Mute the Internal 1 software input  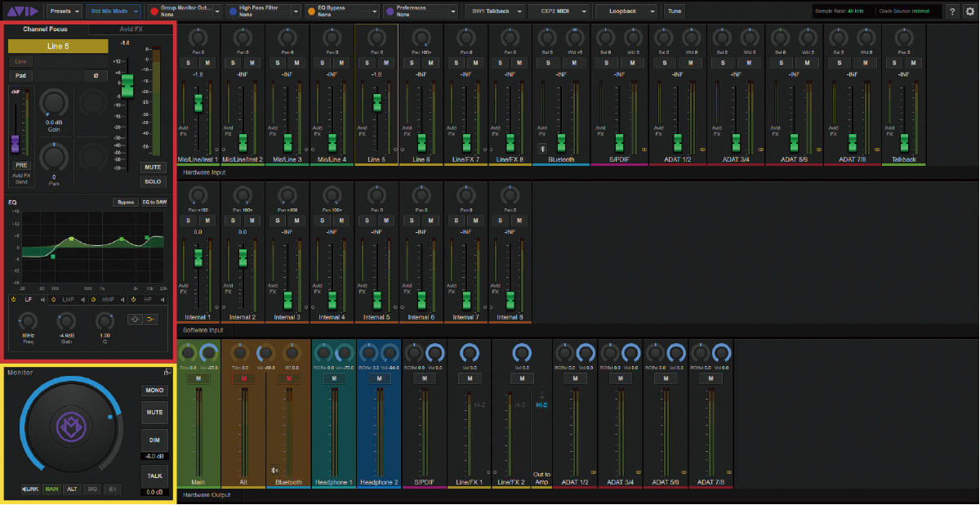(207, 221)
